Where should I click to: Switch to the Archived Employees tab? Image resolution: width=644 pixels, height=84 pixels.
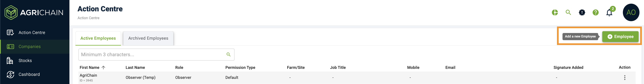tap(148, 38)
